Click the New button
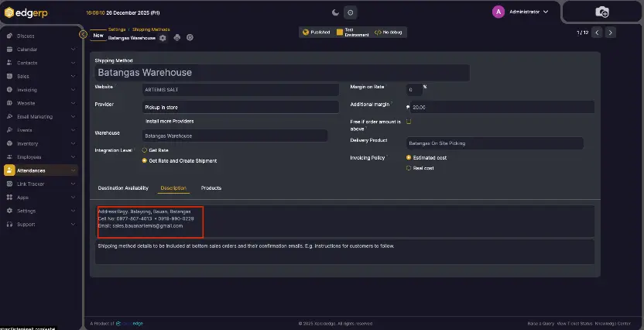Viewport: 644px width, 330px height. point(98,35)
